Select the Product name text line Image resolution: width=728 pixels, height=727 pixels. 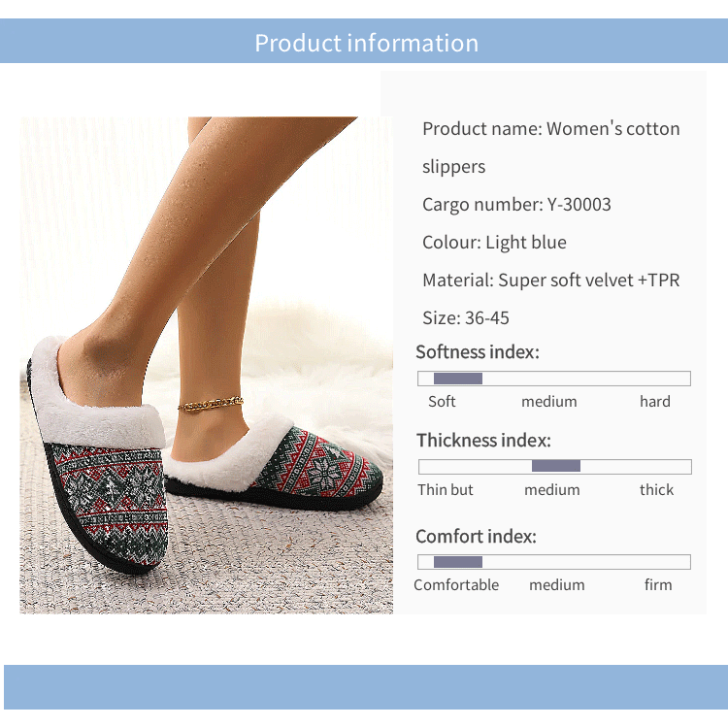(x=550, y=148)
